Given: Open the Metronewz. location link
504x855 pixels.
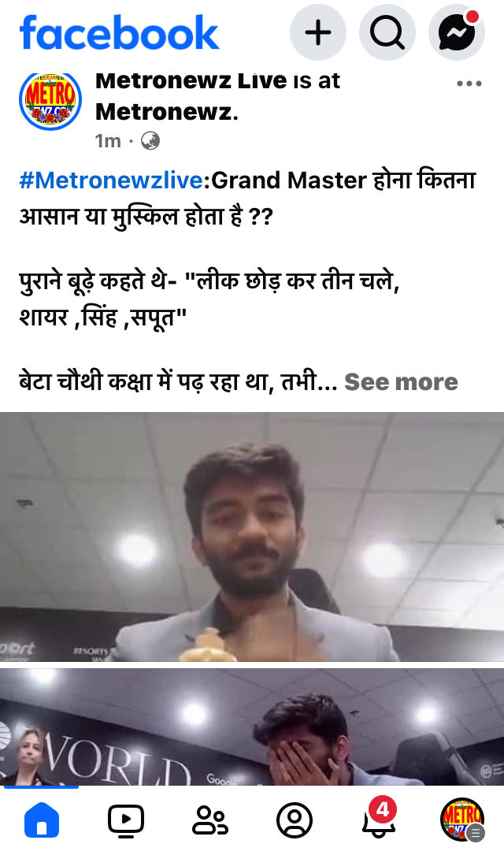Looking at the screenshot, I should (167, 112).
